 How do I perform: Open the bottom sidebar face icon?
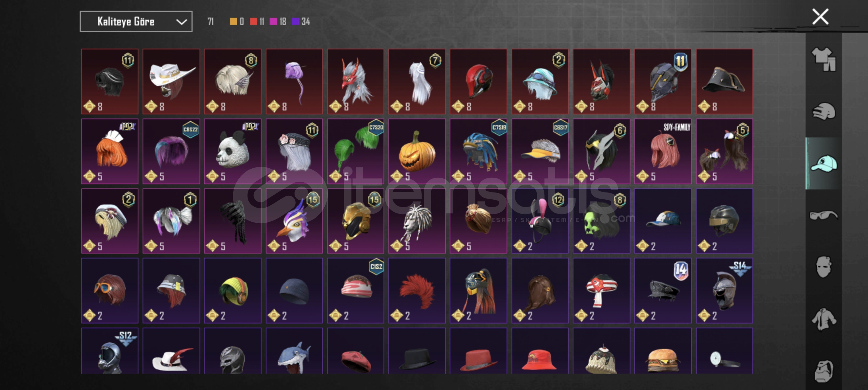[x=824, y=371]
